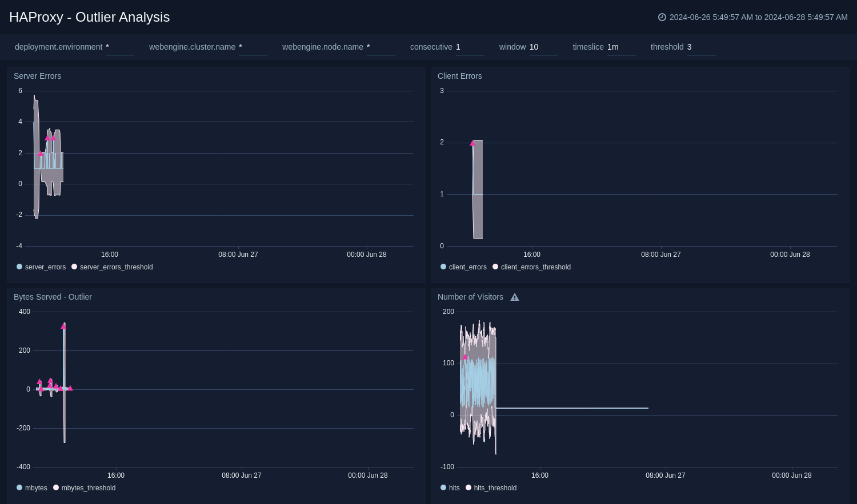
Task: Click the webengine.cluster.name filter label
Action: click(x=192, y=47)
